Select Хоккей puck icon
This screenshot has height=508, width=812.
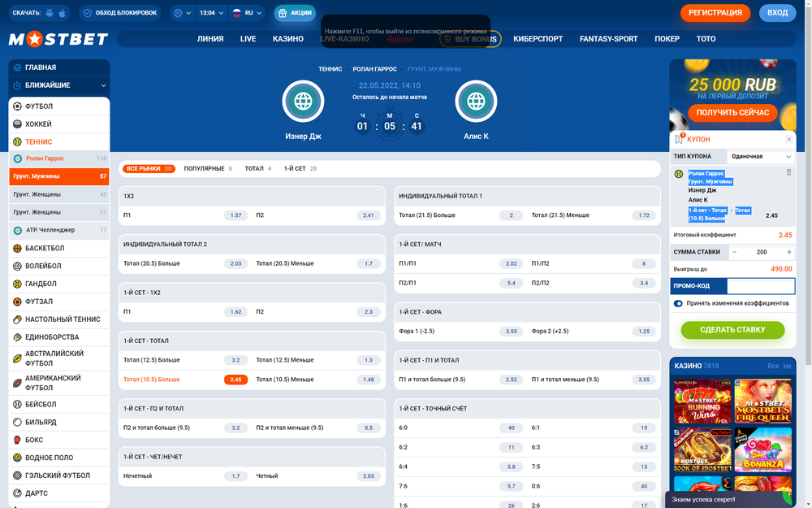(17, 124)
